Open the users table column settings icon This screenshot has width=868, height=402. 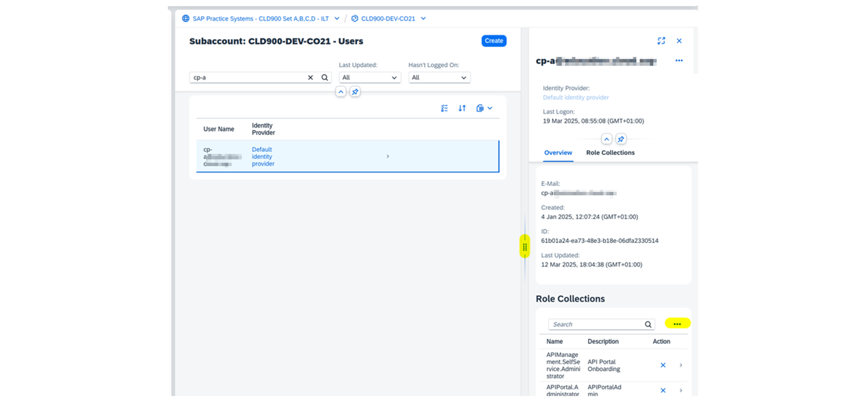tap(444, 109)
